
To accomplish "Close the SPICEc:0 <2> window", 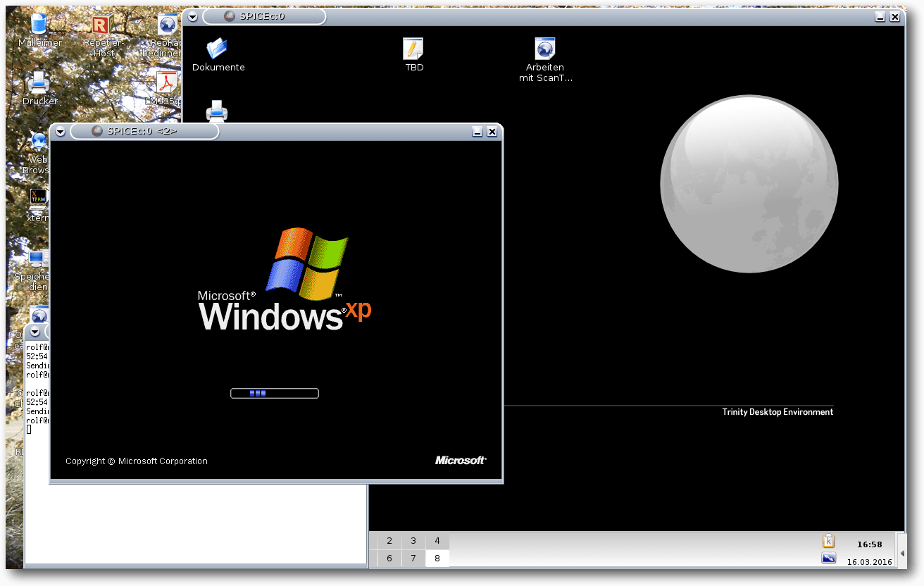I will [x=492, y=132].
